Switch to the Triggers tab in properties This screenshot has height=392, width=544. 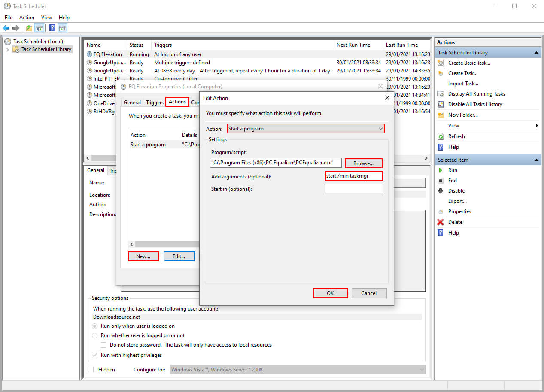[155, 103]
